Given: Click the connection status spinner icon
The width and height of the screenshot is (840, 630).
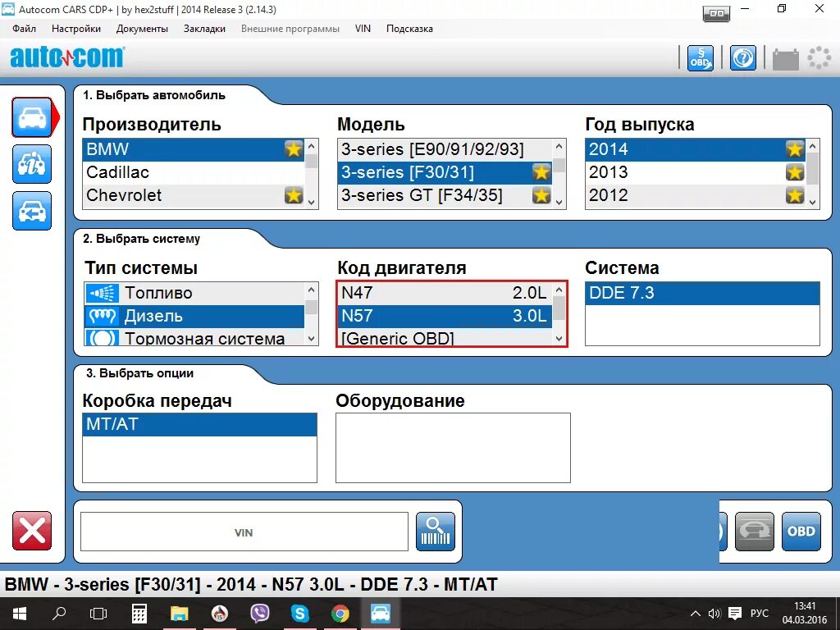Looking at the screenshot, I should [819, 58].
